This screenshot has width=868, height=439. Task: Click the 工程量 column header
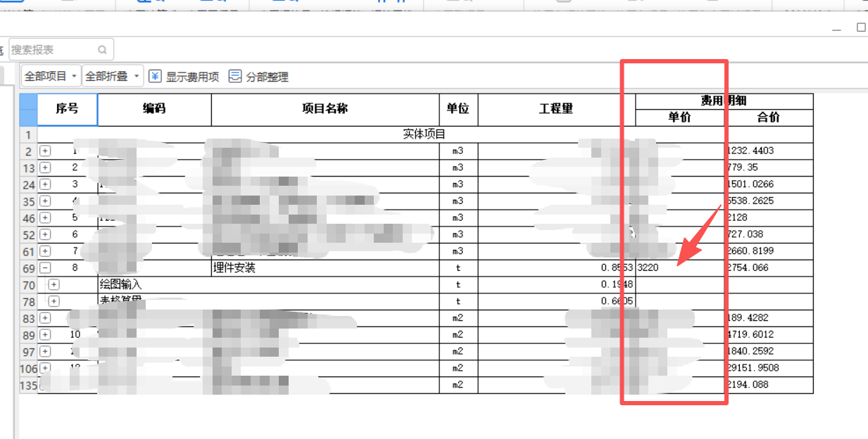pos(557,109)
